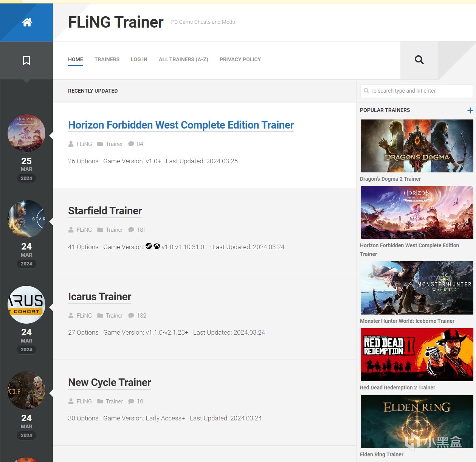Click the comment bubble icon showing 10

point(131,401)
